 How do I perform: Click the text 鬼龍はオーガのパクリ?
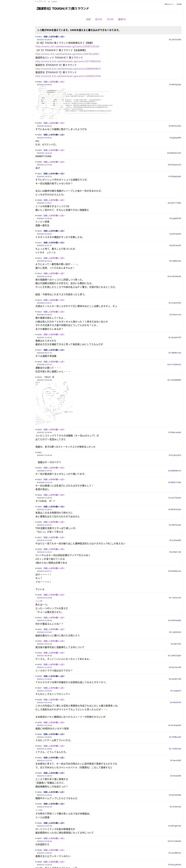click(x=49, y=462)
